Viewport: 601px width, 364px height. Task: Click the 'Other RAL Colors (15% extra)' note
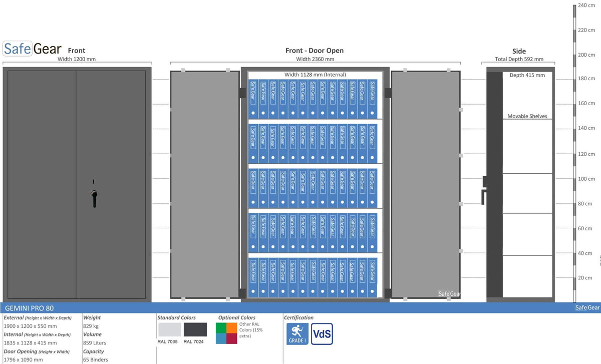point(251,330)
